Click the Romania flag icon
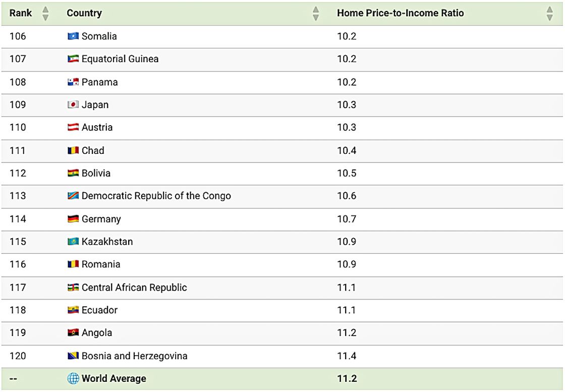Screen dimensions: 565x392 [73, 264]
